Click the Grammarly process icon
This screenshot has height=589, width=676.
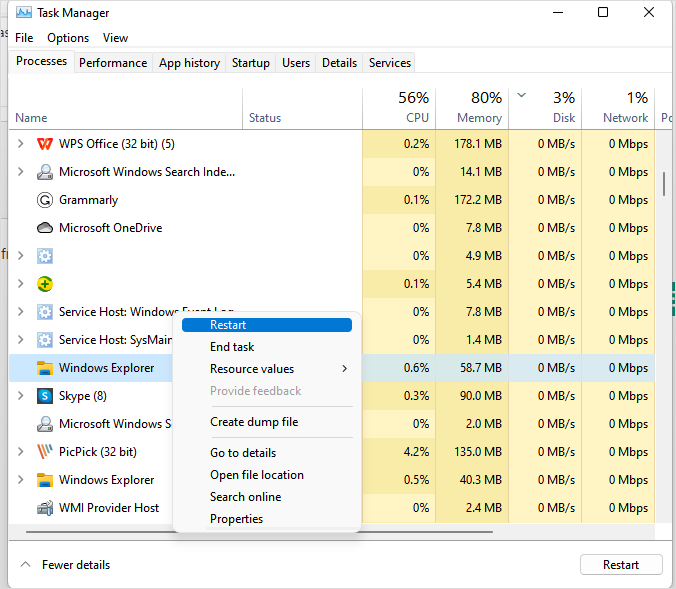tap(45, 200)
